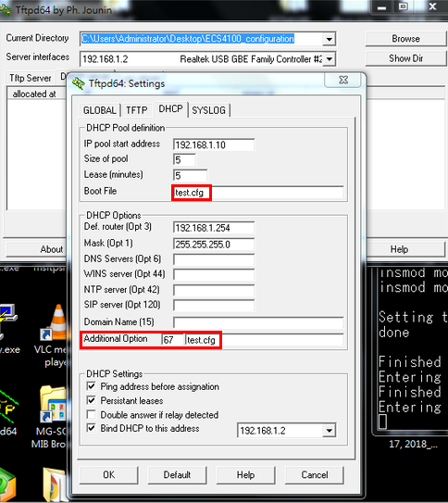Image resolution: width=448 pixels, height=503 pixels.
Task: Click the Browse button
Action: pyautogui.click(x=405, y=39)
